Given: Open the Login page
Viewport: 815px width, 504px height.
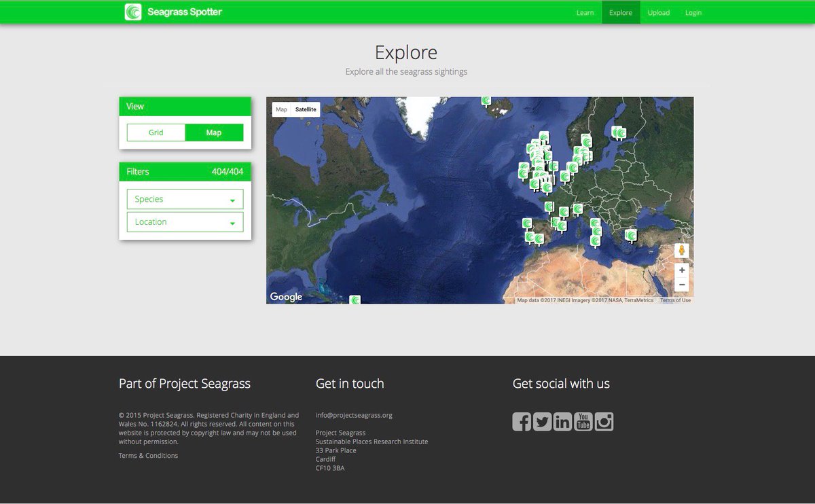Looking at the screenshot, I should point(693,12).
